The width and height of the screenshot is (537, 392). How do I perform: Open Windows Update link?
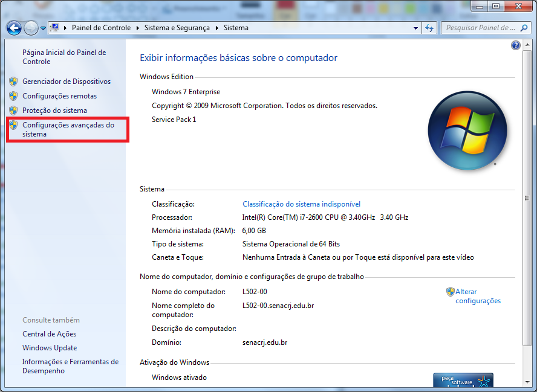(x=50, y=348)
